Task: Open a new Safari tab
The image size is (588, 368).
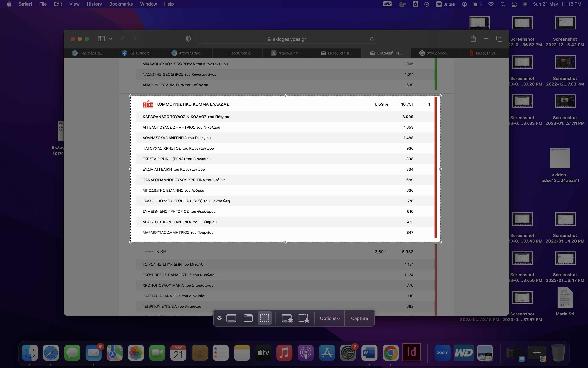Action: point(486,39)
